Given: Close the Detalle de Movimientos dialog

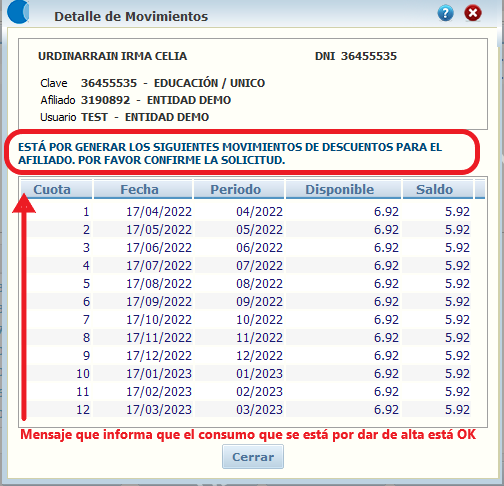Looking at the screenshot, I should [473, 13].
